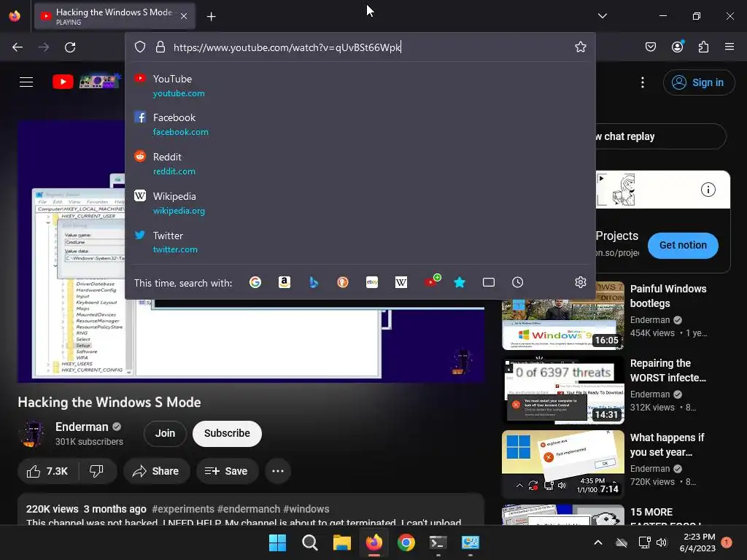Open What happens if you set year thumbnail

point(562,464)
